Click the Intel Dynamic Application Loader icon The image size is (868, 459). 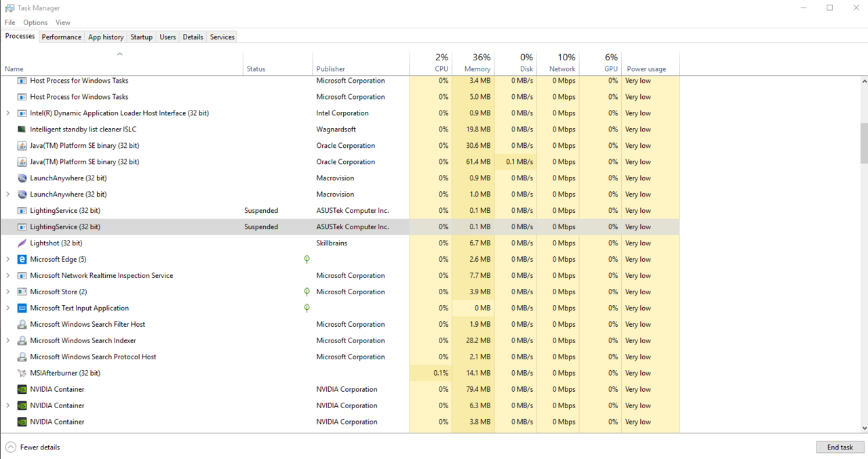[22, 113]
